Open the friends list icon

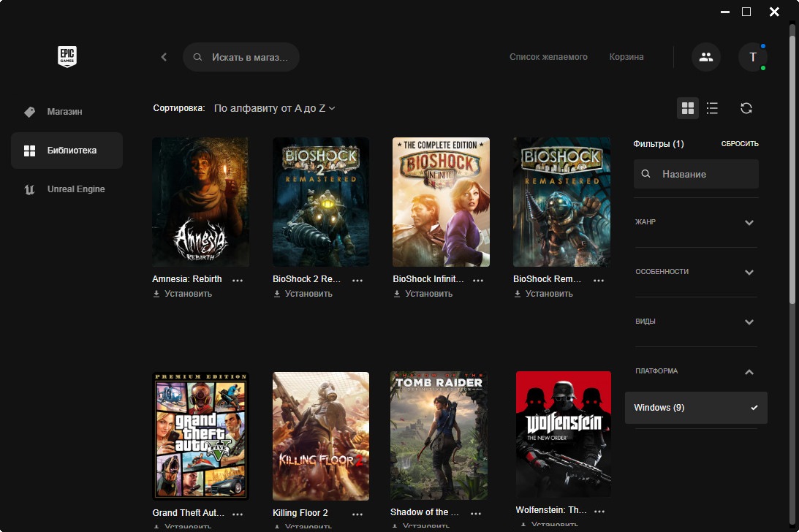point(705,57)
